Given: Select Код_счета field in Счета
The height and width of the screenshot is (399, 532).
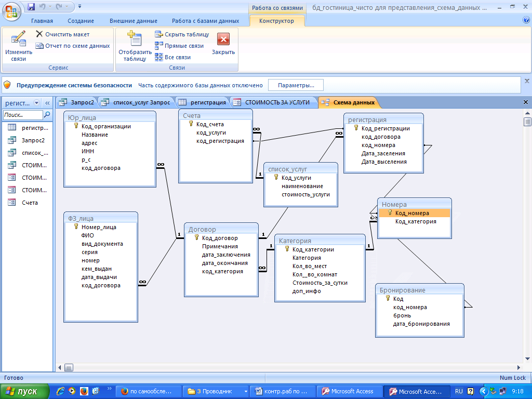Looking at the screenshot, I should coord(210,124).
